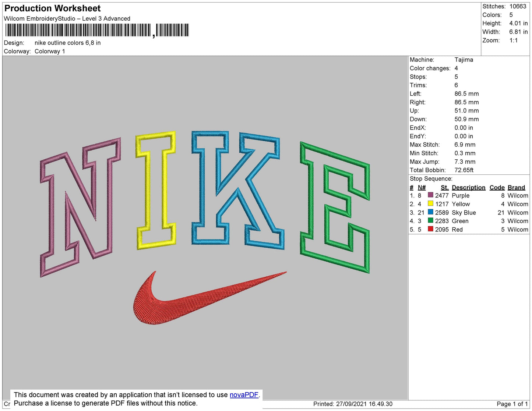
Task: Click the 'Color changes:' label
Action: pos(430,68)
